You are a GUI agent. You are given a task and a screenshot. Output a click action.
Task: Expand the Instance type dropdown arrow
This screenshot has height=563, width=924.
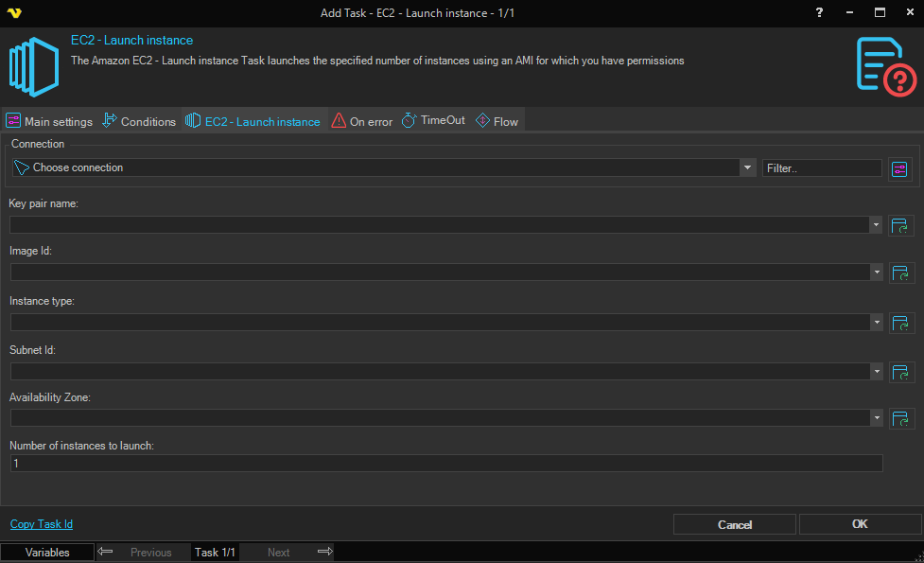(x=876, y=323)
